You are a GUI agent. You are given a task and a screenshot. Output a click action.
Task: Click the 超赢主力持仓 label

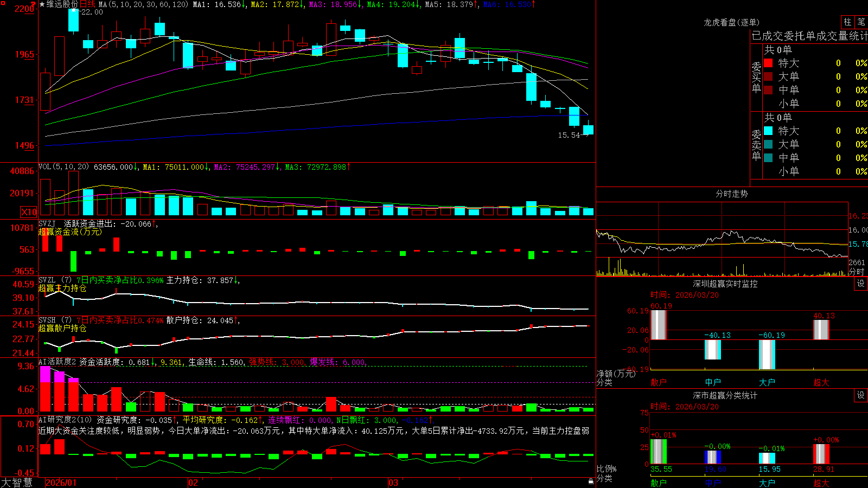pyautogui.click(x=62, y=288)
